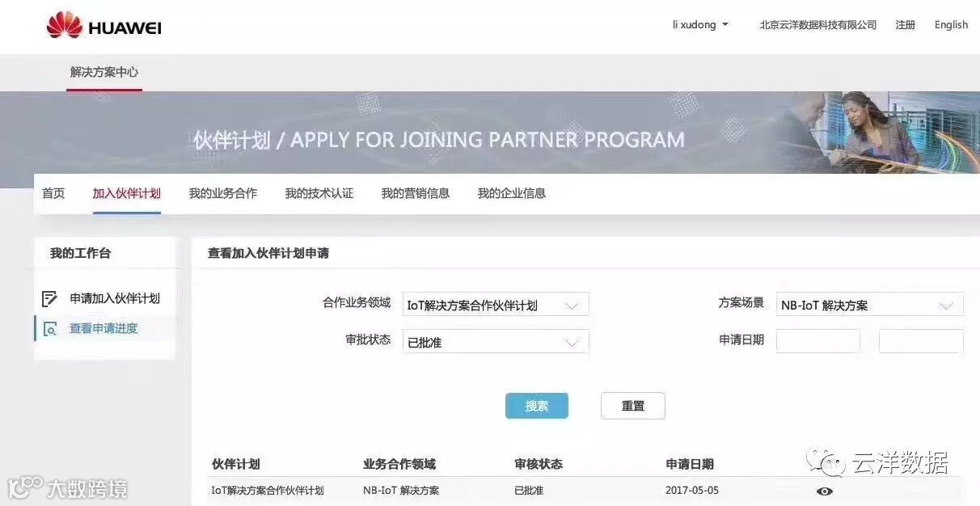The width and height of the screenshot is (980, 506).
Task: Go to the 首页 tab
Action: click(x=53, y=193)
